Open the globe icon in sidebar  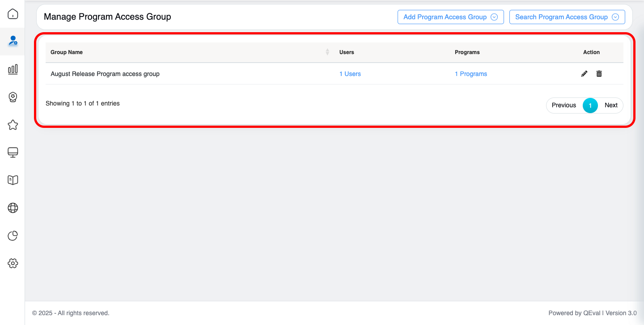(13, 208)
